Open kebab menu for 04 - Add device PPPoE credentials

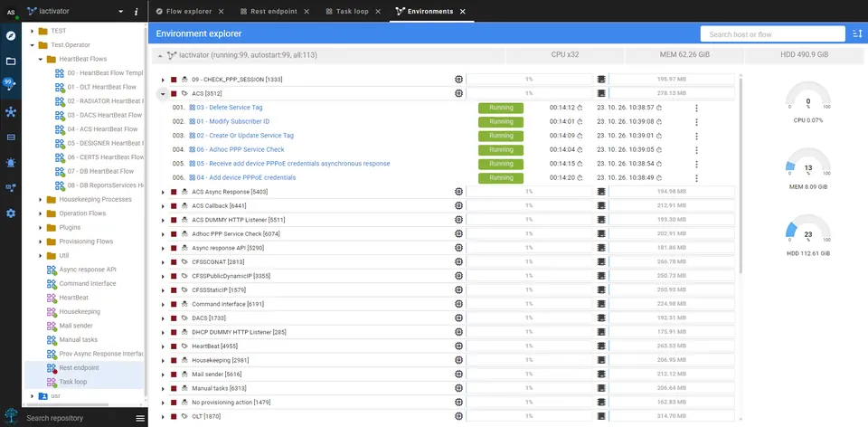(x=696, y=178)
